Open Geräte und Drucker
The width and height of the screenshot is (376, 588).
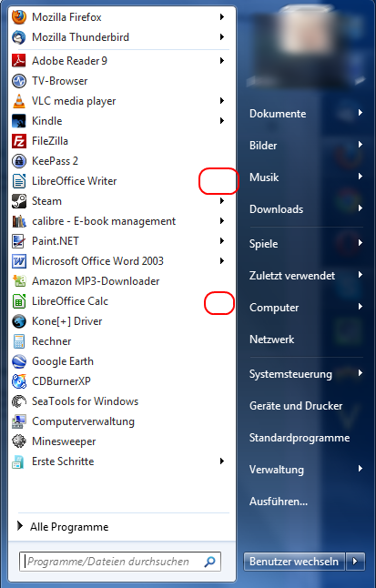coord(296,406)
